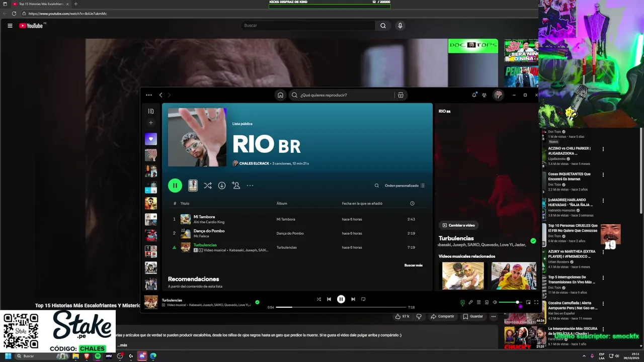
Task: Click saved checkmark beside Turbulencias in right panel
Action: [533, 241]
